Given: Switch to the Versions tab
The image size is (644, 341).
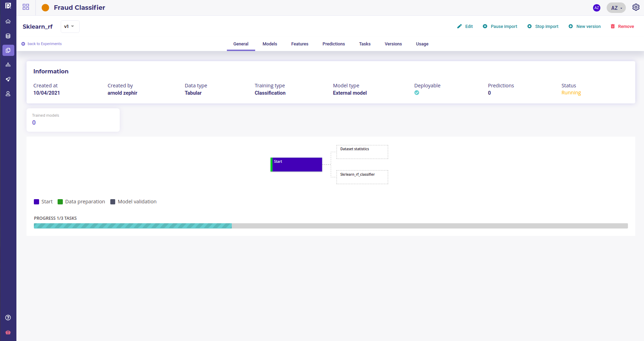Looking at the screenshot, I should click(x=393, y=44).
